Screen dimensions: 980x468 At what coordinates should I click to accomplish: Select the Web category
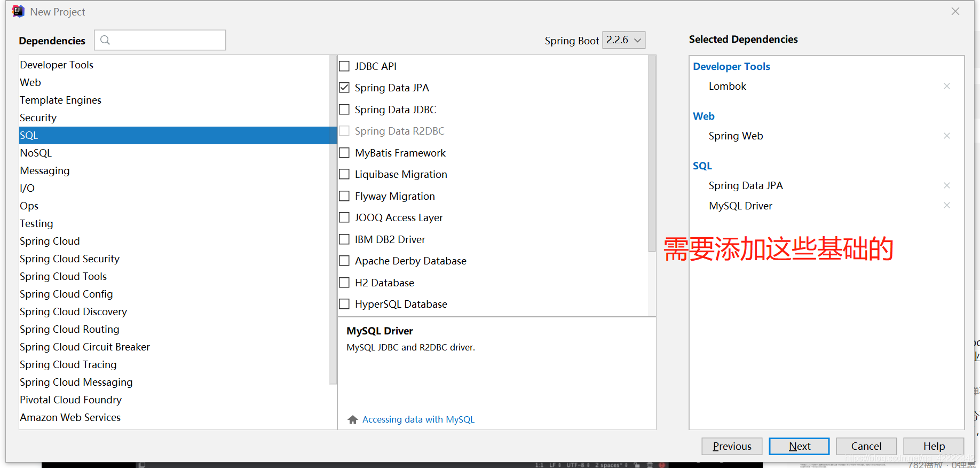(x=174, y=82)
